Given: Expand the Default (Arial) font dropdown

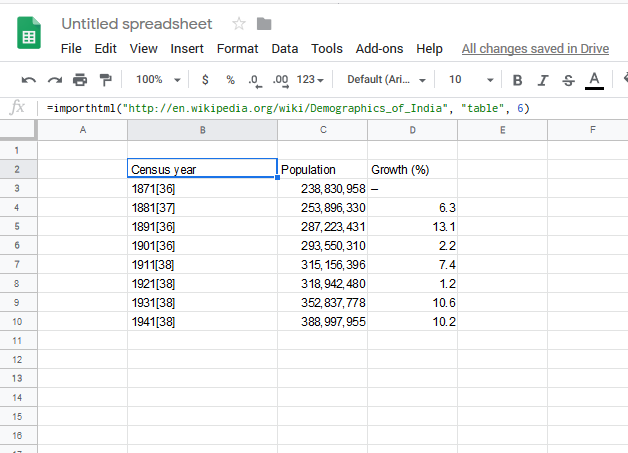Looking at the screenshot, I should click(x=386, y=80).
